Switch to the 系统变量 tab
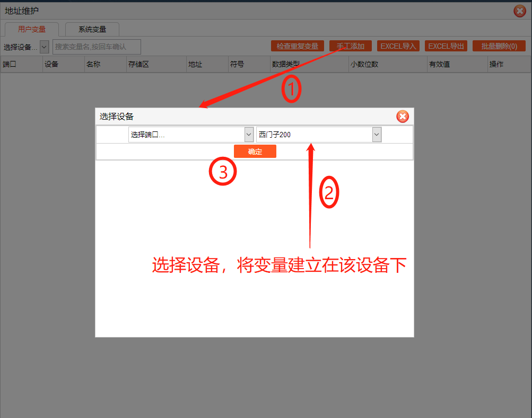 [x=92, y=30]
